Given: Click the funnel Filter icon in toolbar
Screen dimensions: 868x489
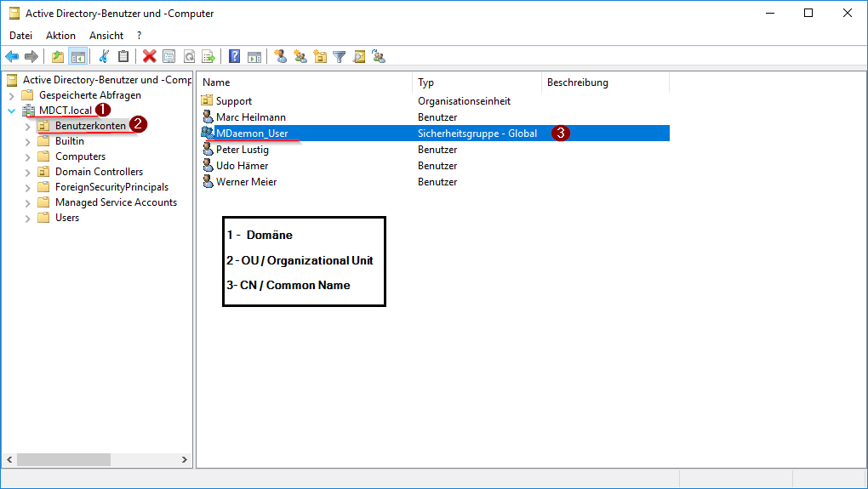Looking at the screenshot, I should tap(340, 57).
